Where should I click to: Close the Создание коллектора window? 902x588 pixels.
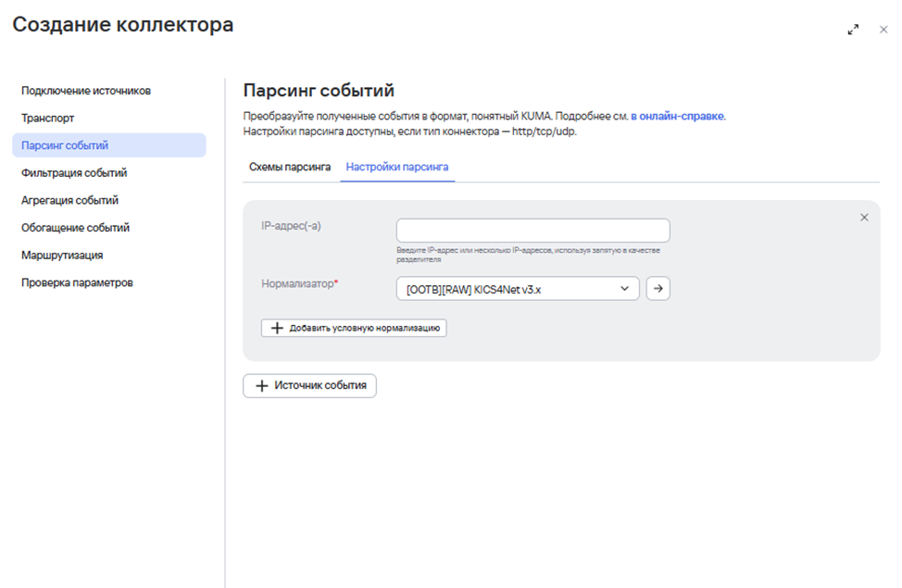[x=883, y=29]
